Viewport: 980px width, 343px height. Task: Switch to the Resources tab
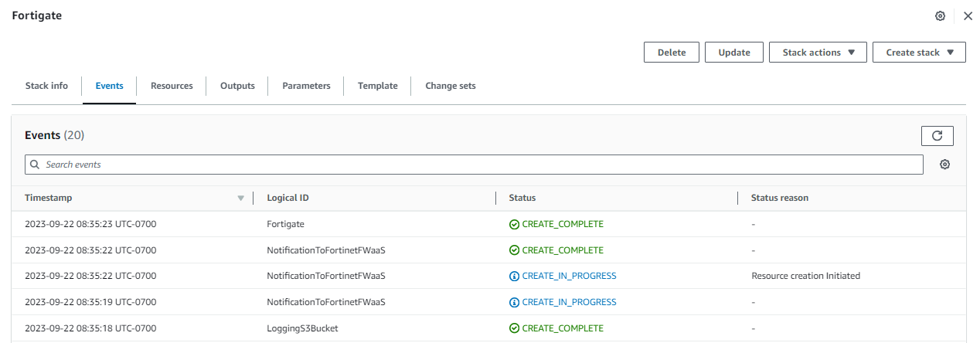tap(172, 86)
